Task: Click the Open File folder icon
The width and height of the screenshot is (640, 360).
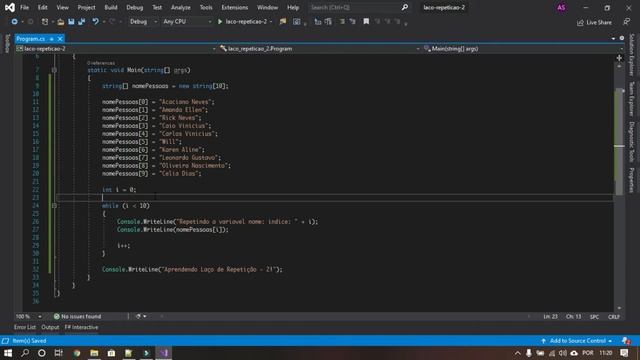Action: point(60,22)
